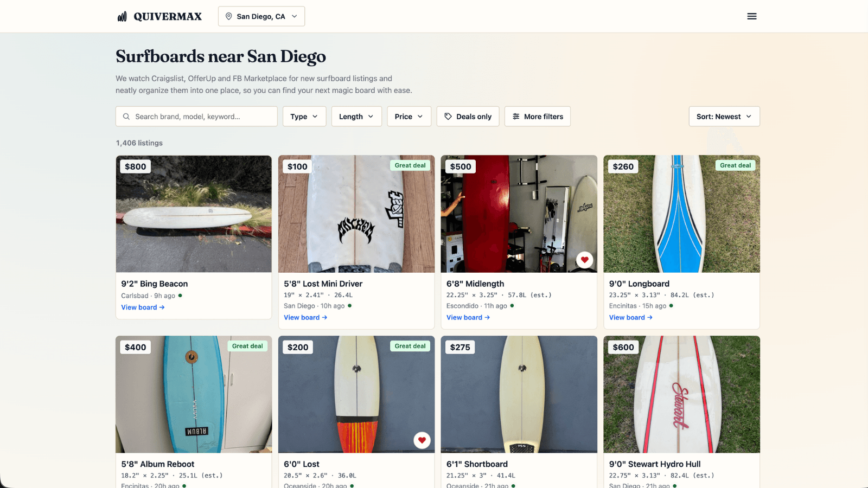Expand the Type filter dropdown
Screen dimensions: 868x488
304,117
